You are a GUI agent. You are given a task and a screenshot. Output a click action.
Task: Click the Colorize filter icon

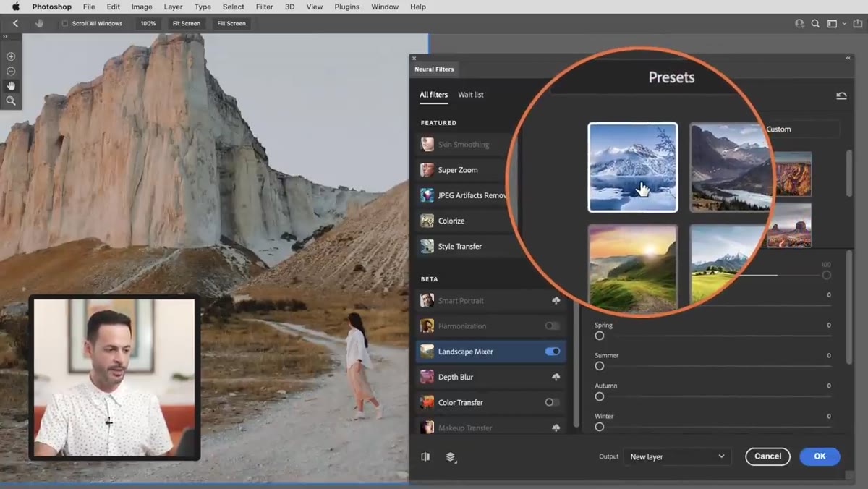427,221
